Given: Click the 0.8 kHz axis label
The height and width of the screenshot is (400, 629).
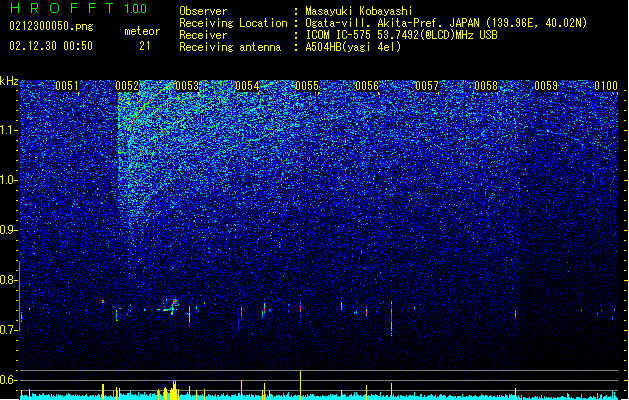Looking at the screenshot, I should pyautogui.click(x=9, y=280).
